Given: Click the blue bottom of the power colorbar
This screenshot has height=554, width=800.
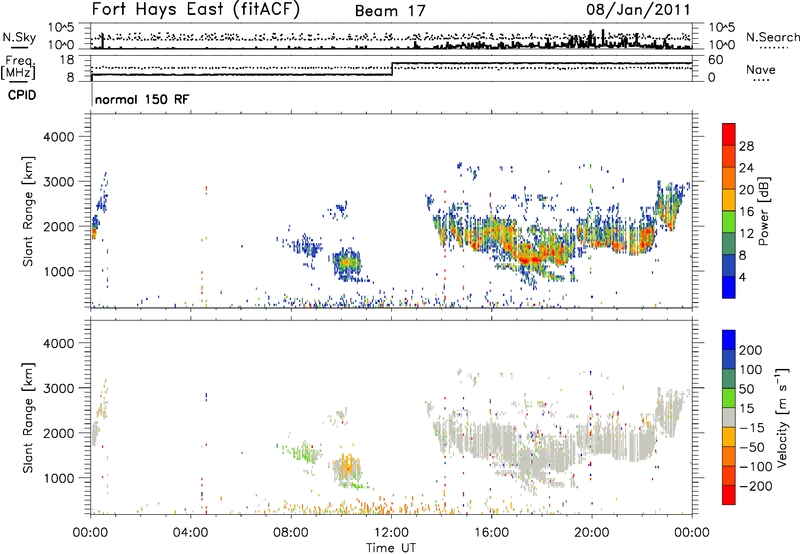Looking at the screenshot, I should coord(729,287).
